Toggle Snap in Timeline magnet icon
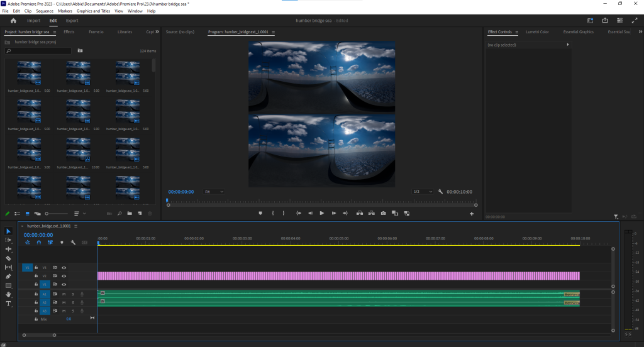 click(x=39, y=242)
